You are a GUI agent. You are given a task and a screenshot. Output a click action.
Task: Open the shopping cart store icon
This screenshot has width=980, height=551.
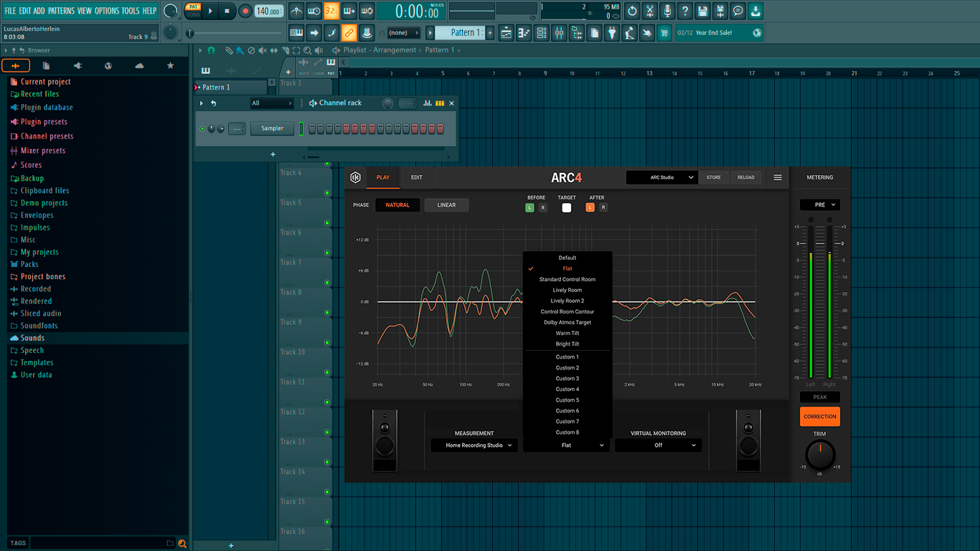click(x=664, y=32)
